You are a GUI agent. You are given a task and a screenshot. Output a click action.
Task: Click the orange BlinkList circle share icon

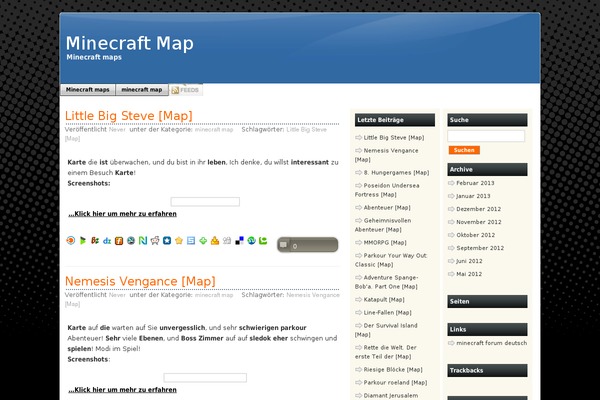point(70,240)
